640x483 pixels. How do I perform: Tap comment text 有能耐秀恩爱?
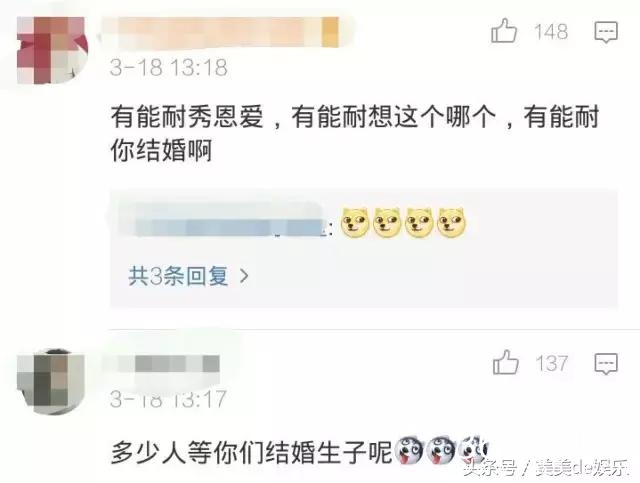tap(187, 117)
